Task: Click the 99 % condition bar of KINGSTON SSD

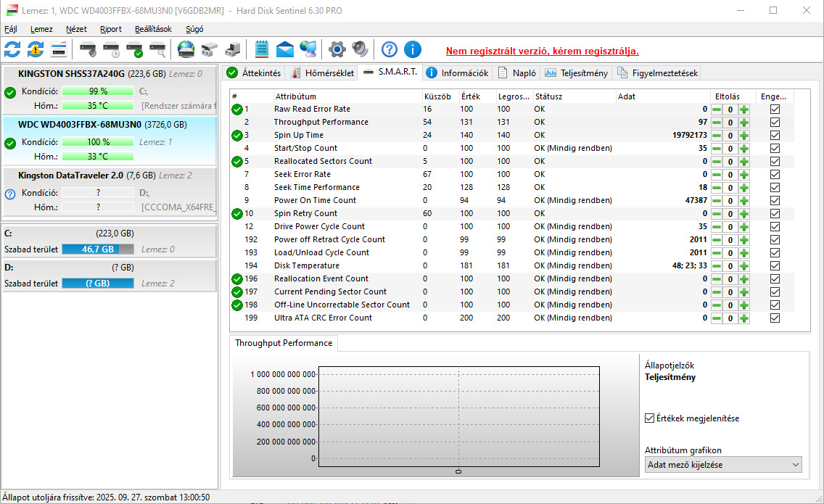Action: (x=98, y=91)
